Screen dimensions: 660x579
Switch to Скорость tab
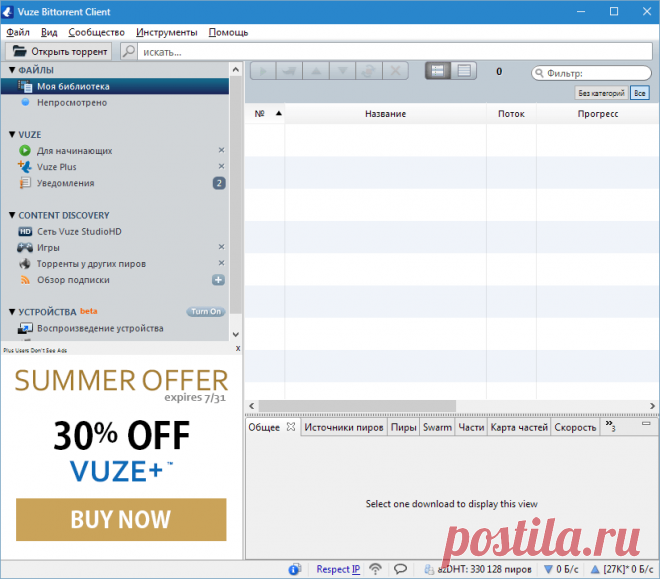click(x=575, y=427)
